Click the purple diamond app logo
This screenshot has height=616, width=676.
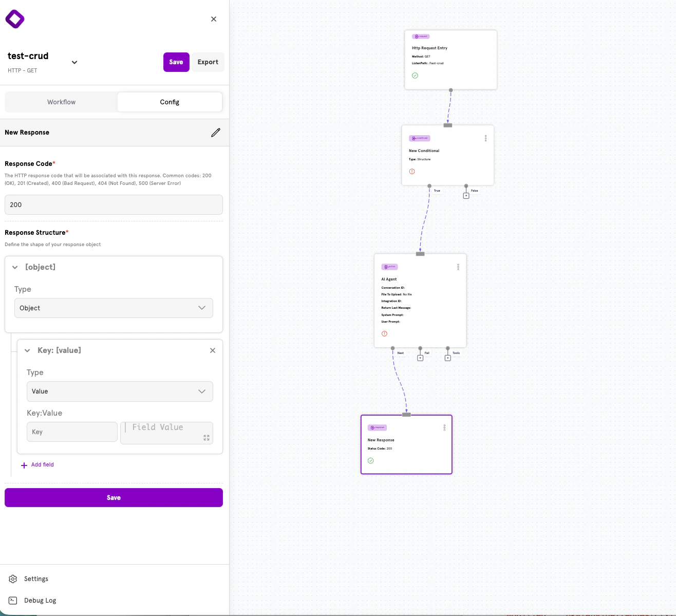(x=15, y=19)
